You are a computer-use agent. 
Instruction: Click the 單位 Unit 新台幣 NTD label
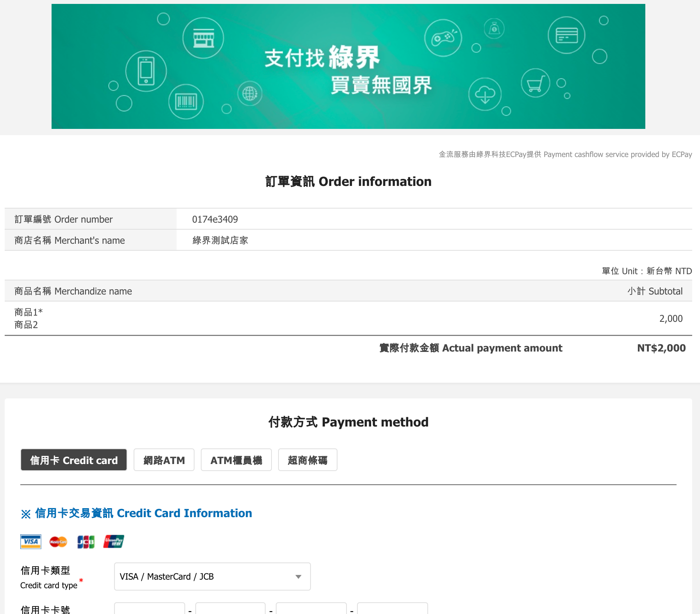[647, 271]
